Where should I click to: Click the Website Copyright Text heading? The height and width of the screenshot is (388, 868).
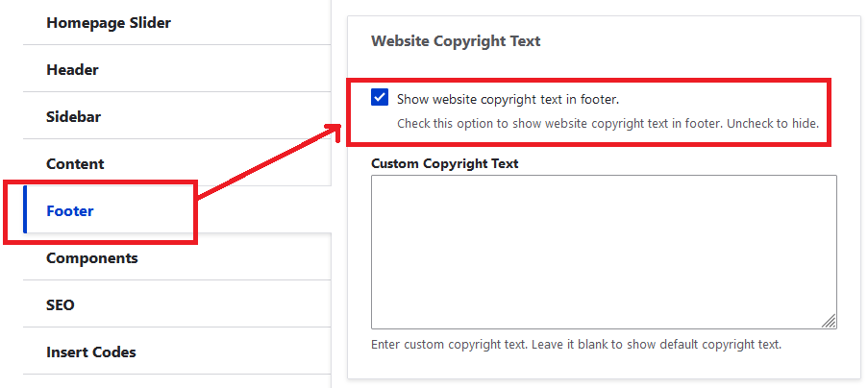tap(456, 41)
